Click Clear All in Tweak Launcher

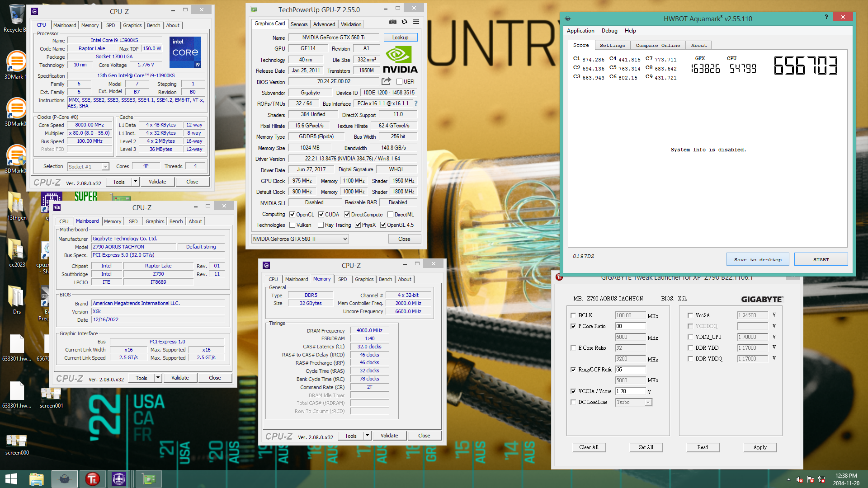pos(589,447)
